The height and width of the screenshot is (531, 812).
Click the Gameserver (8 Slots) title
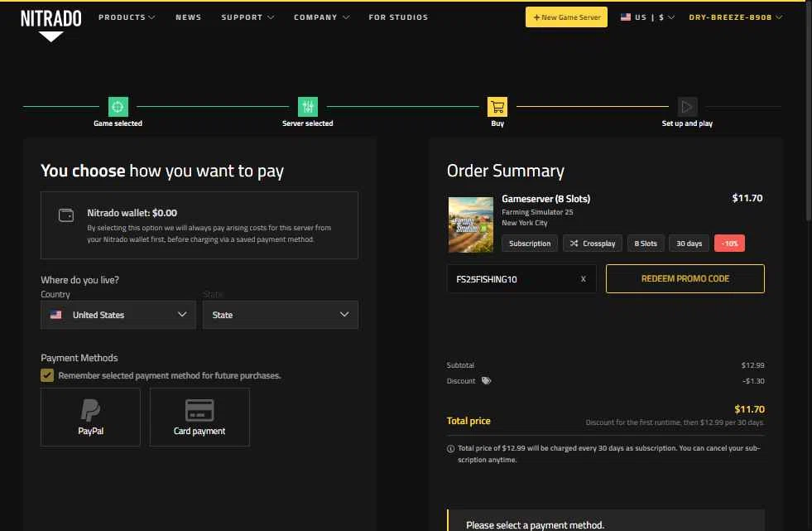(x=545, y=199)
